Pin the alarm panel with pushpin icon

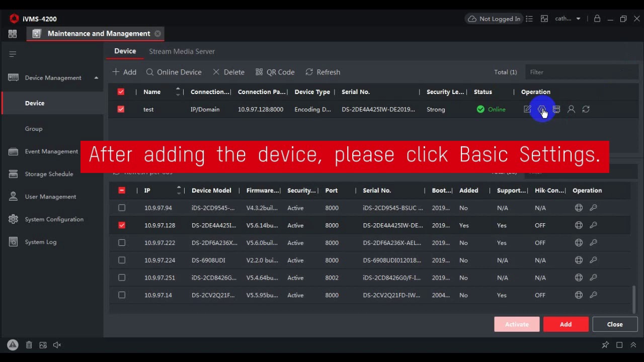605,345
